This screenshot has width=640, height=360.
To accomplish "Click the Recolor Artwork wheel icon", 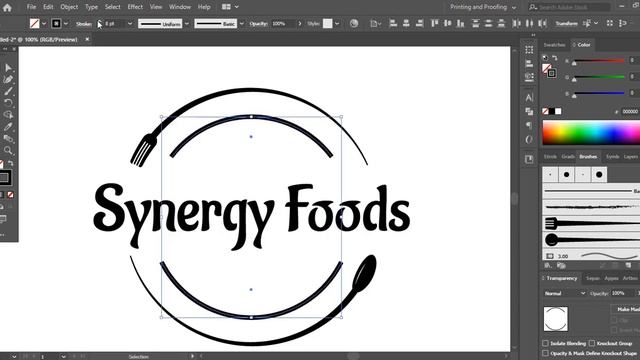I will tap(354, 24).
